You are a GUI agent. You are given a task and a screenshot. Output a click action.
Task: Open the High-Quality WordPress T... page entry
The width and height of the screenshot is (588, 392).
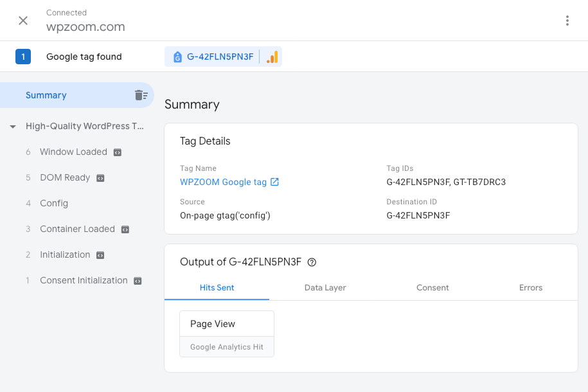[85, 126]
